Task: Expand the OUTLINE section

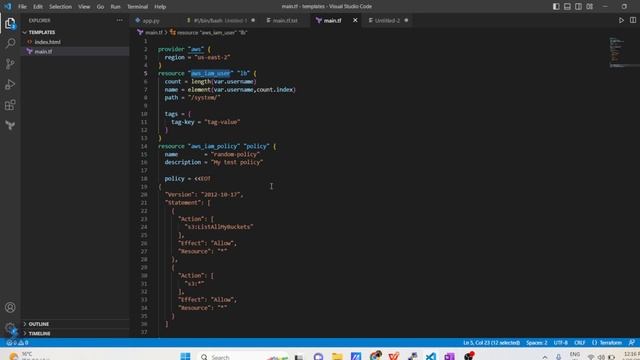Action: coord(76,324)
